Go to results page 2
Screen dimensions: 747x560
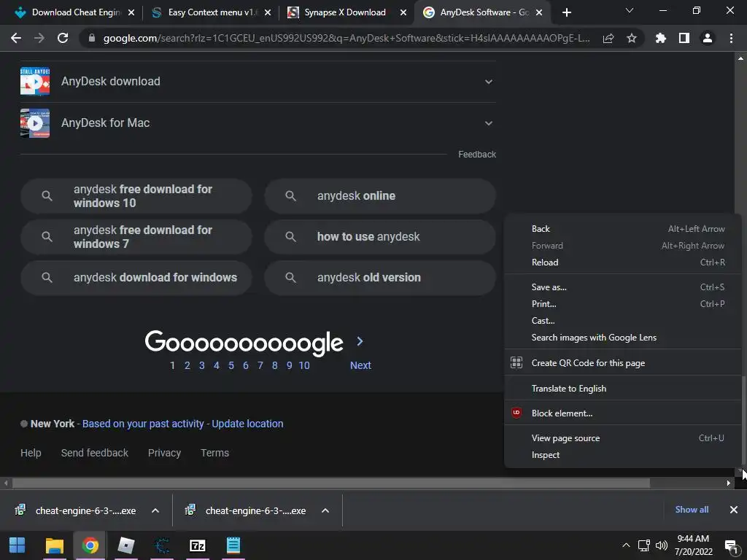point(187,365)
